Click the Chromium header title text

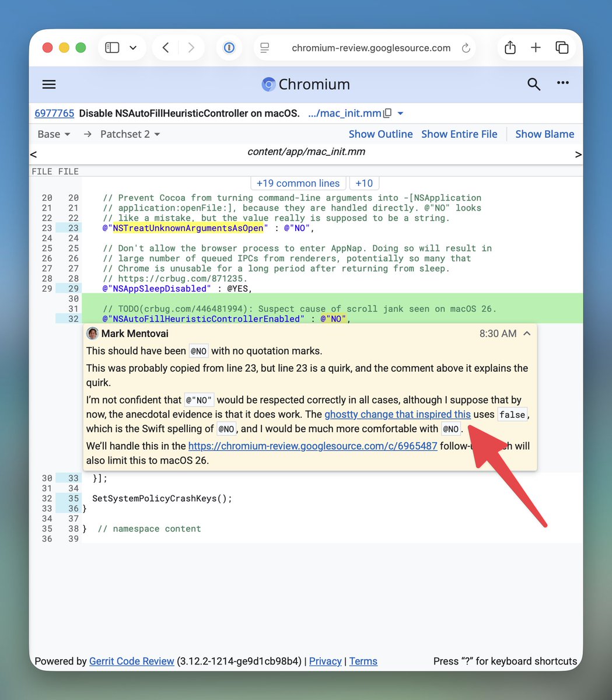tap(314, 85)
